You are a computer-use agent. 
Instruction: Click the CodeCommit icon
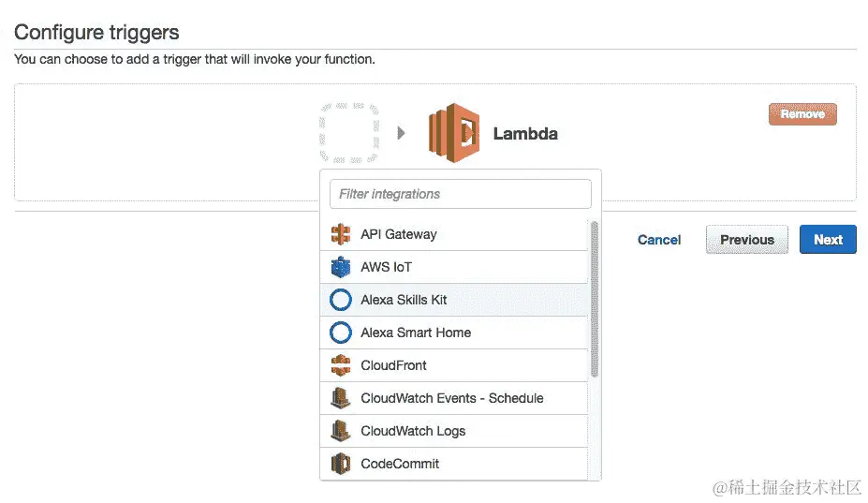[341, 464]
